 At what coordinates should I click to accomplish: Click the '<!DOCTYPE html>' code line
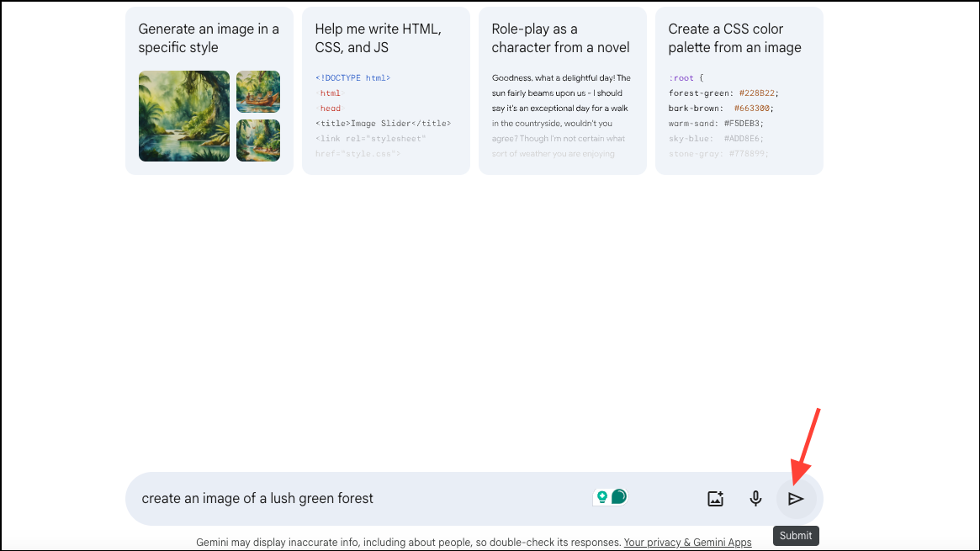coord(352,78)
